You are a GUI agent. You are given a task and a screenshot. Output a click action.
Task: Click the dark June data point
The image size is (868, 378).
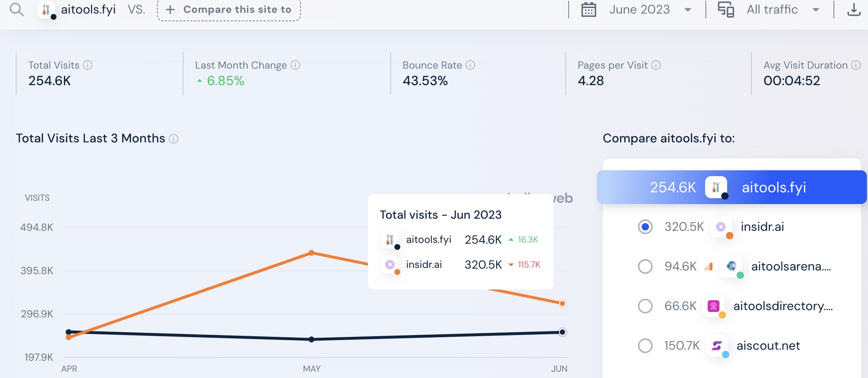tap(562, 332)
